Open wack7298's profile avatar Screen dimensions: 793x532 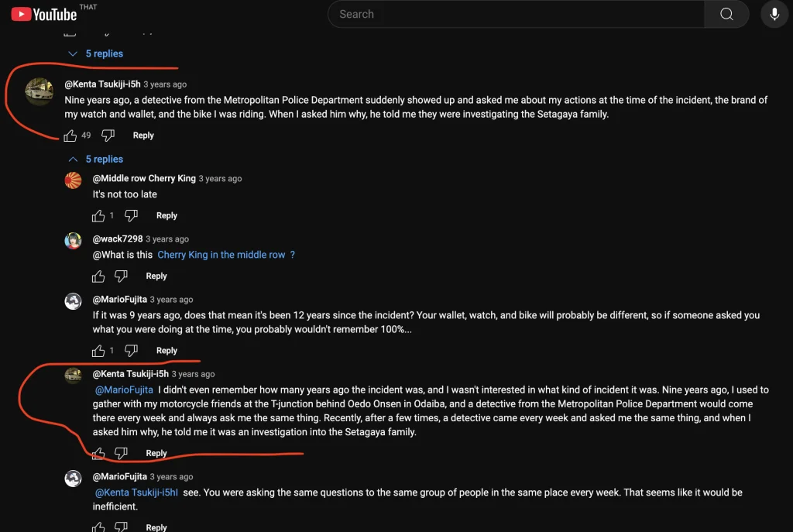point(73,241)
